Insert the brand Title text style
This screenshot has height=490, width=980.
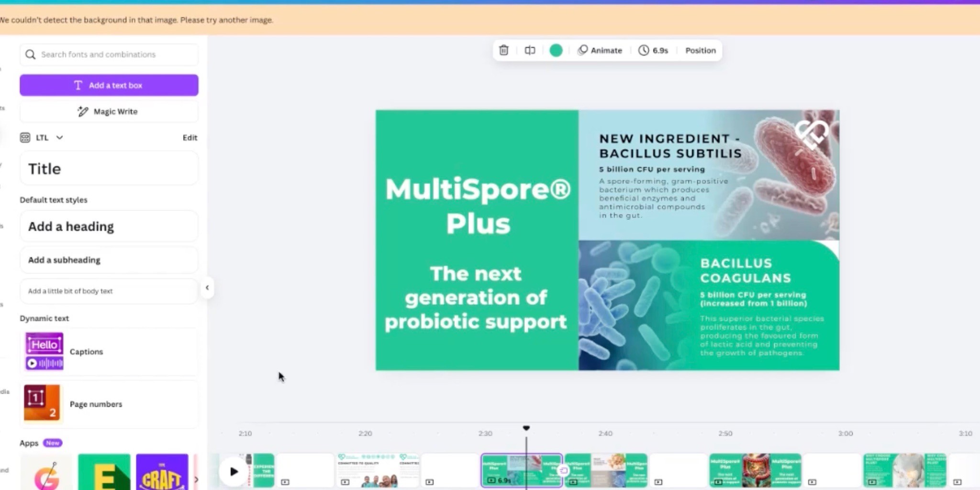(x=109, y=169)
